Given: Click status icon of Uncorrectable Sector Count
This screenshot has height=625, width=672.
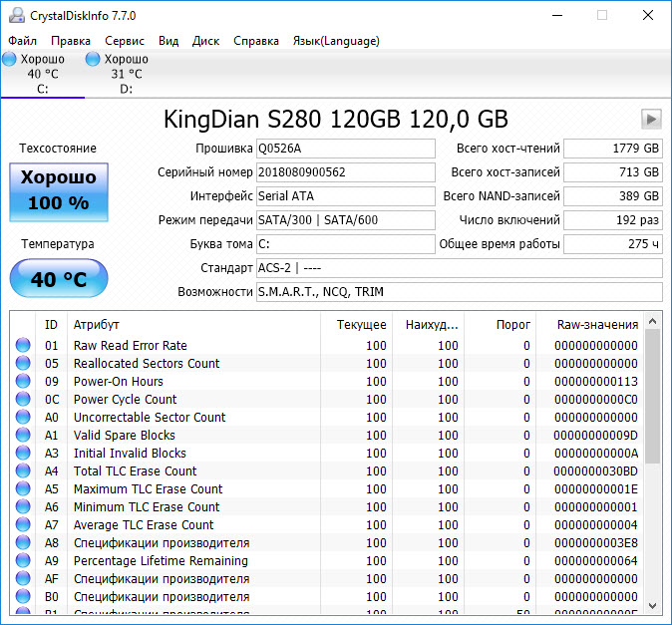Looking at the screenshot, I should click(x=23, y=417).
